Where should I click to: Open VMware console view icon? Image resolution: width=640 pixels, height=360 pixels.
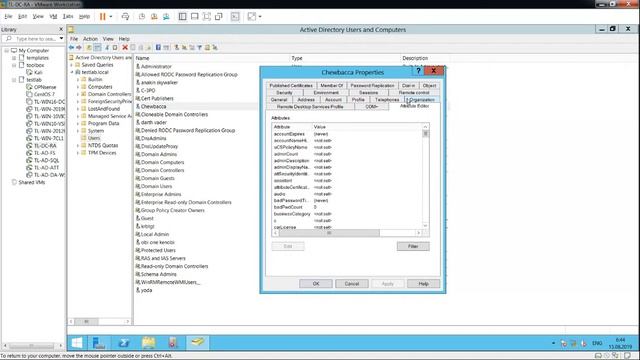[235, 16]
